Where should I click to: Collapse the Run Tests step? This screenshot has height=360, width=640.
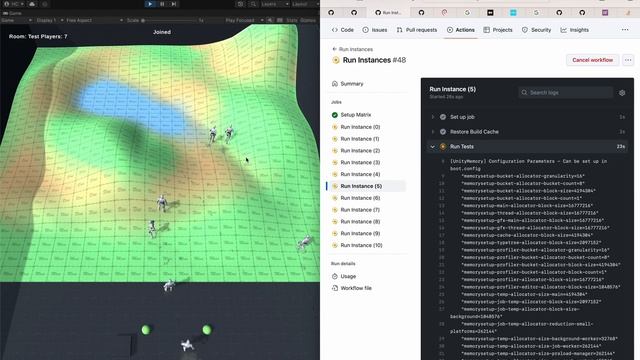click(527, 147)
